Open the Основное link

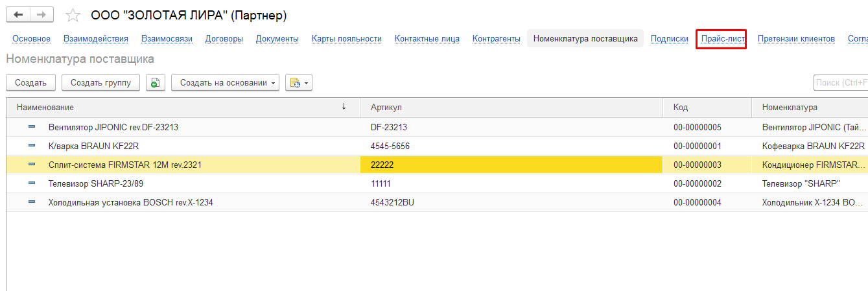click(x=31, y=39)
